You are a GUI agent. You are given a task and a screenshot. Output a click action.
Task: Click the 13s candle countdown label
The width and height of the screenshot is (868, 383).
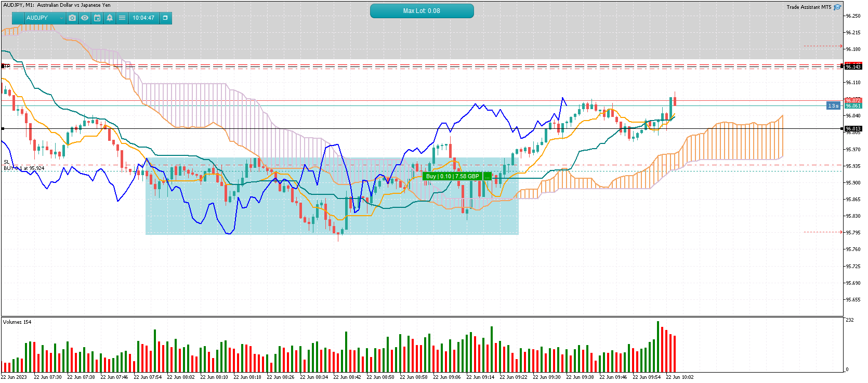tap(833, 105)
